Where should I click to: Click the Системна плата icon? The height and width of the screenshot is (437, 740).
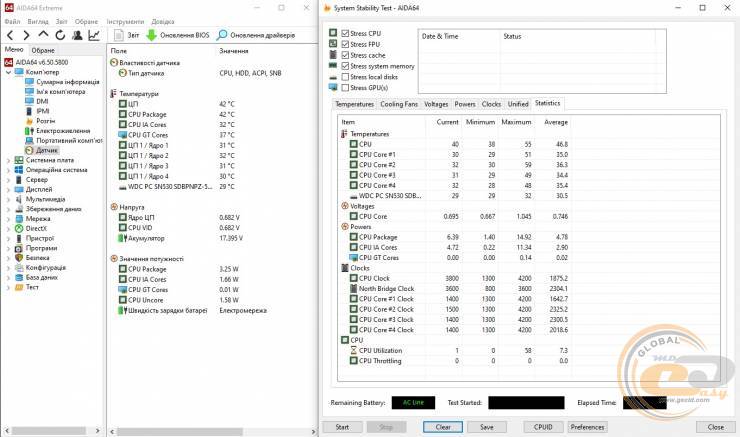click(19, 160)
